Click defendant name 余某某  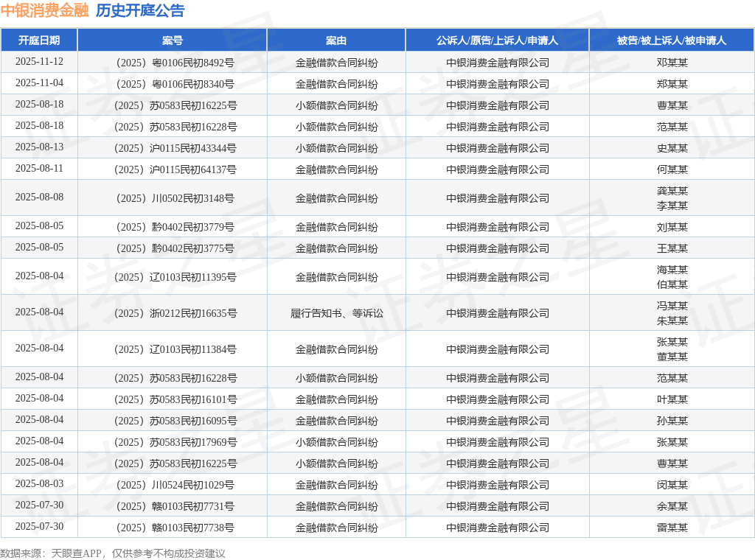point(672,506)
